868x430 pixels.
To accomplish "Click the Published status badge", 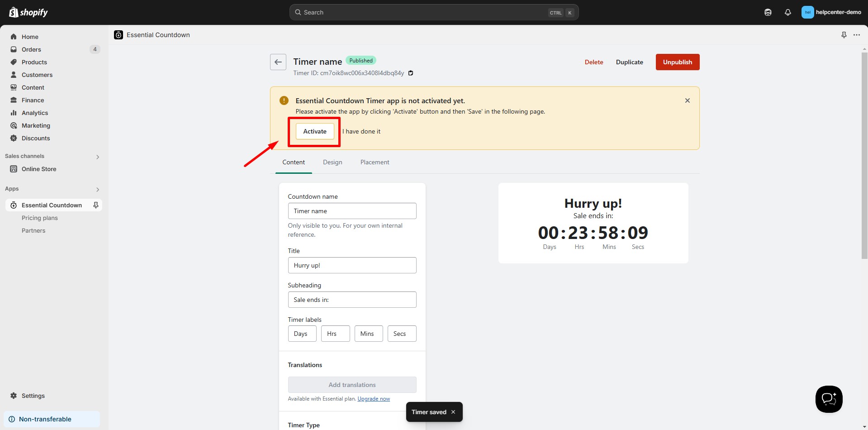I will pyautogui.click(x=361, y=61).
